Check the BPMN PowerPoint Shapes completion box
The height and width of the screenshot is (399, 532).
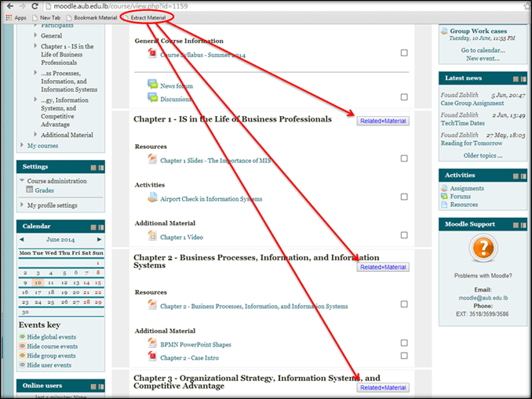pos(404,343)
